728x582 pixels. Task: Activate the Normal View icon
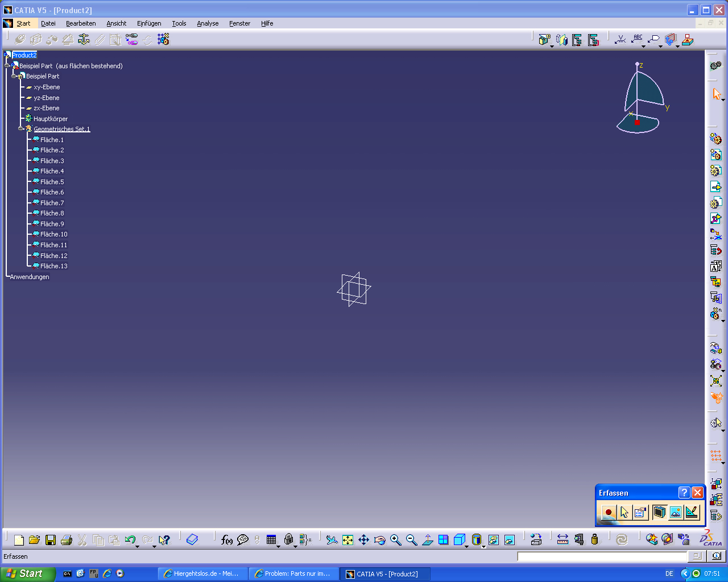428,540
